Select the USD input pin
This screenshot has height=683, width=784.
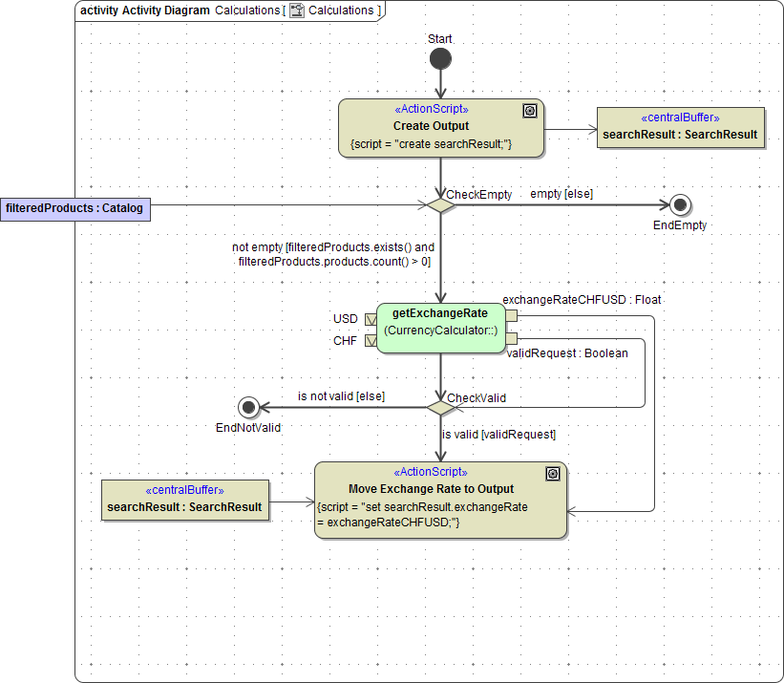(370, 319)
